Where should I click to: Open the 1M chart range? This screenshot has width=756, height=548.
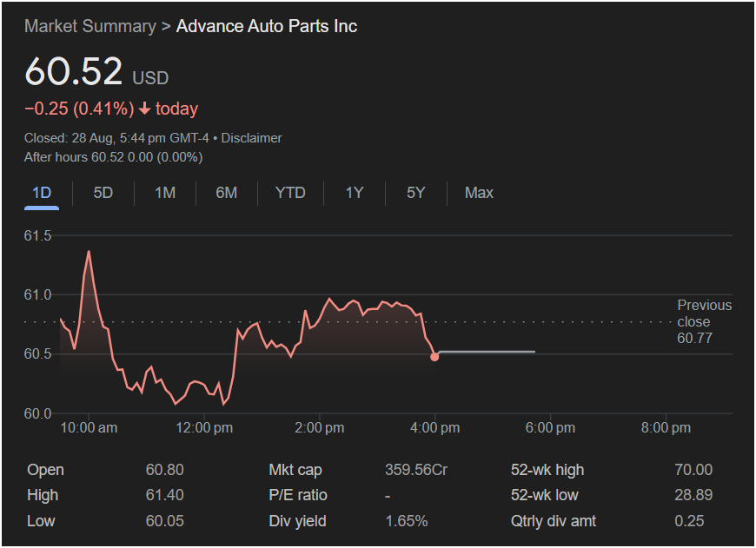pos(165,193)
